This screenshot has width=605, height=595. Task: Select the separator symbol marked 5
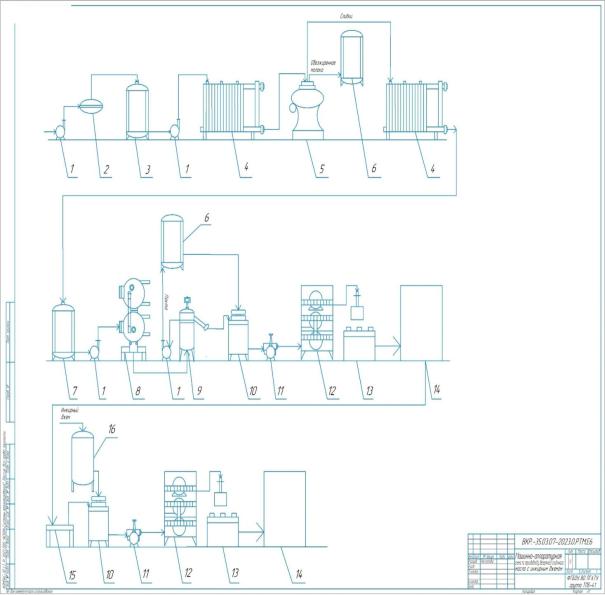308,109
